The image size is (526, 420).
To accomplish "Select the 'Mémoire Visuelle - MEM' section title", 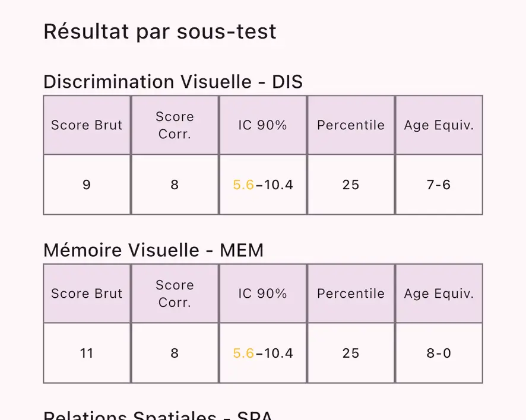I will pos(153,250).
